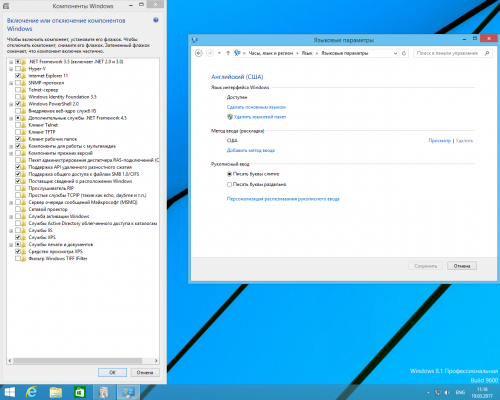The image size is (500, 400).
Task: Open the Windows Store taskbar icon
Action: click(x=80, y=392)
